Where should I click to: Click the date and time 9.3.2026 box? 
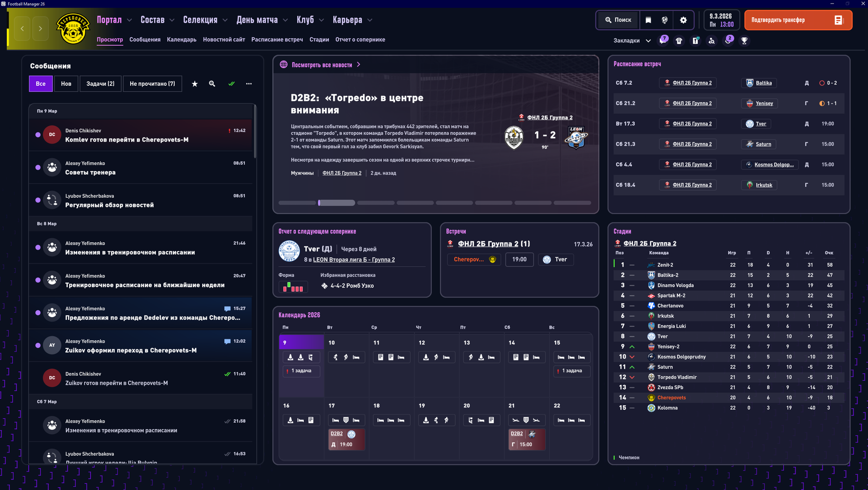pyautogui.click(x=722, y=20)
